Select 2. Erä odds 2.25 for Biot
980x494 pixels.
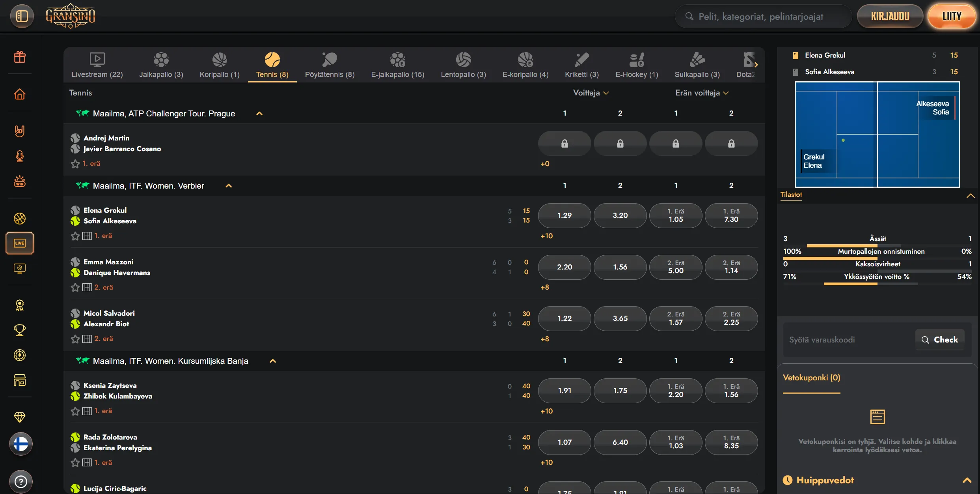point(731,318)
